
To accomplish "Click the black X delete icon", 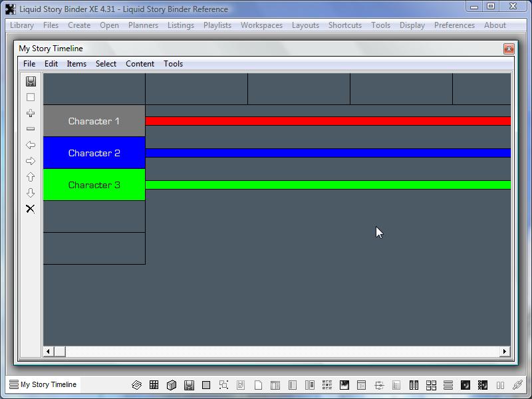I will [x=31, y=209].
